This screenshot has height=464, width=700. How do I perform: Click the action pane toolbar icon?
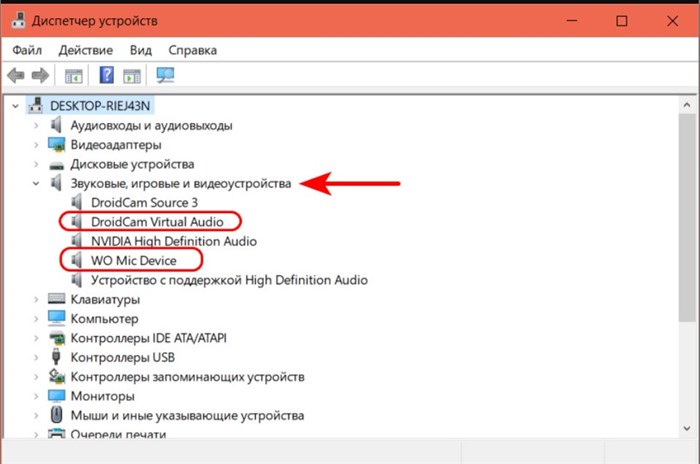click(132, 76)
